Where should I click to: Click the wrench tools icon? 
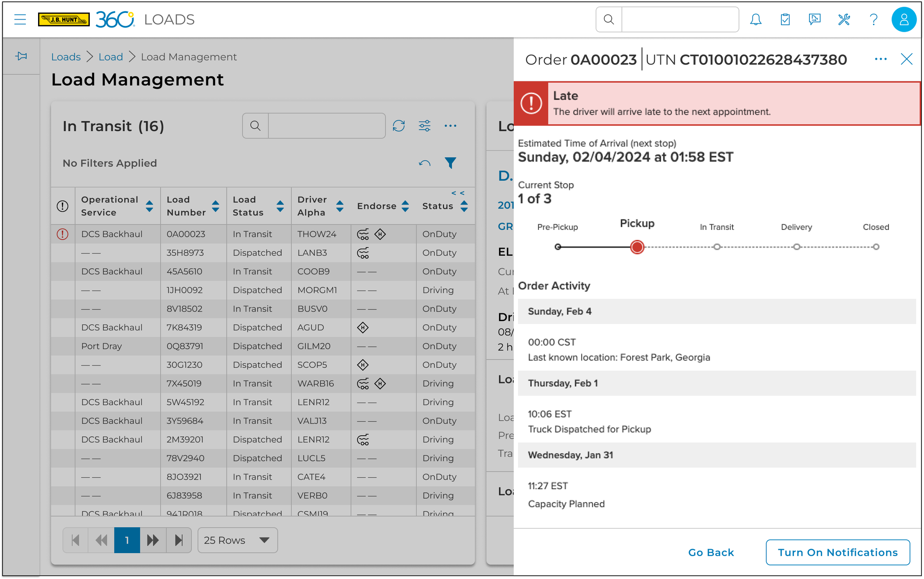point(843,19)
